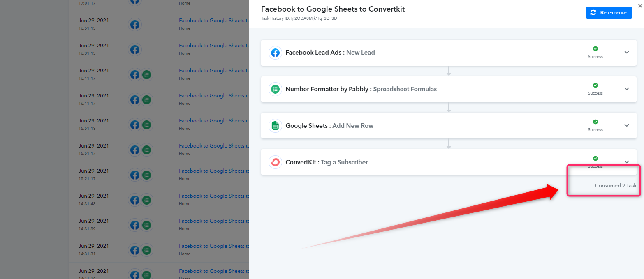Open workflow link in the 15:51:17 row
Viewport: 644px width, 279px height.
(x=214, y=146)
